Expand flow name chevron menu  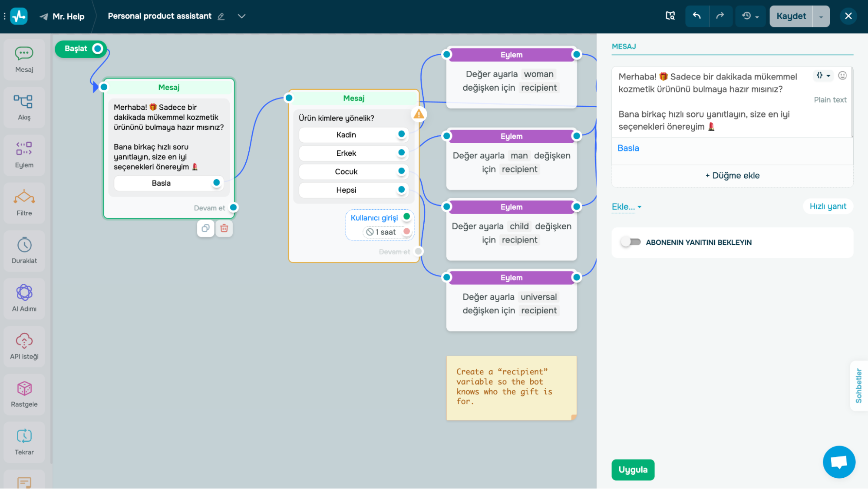(242, 16)
